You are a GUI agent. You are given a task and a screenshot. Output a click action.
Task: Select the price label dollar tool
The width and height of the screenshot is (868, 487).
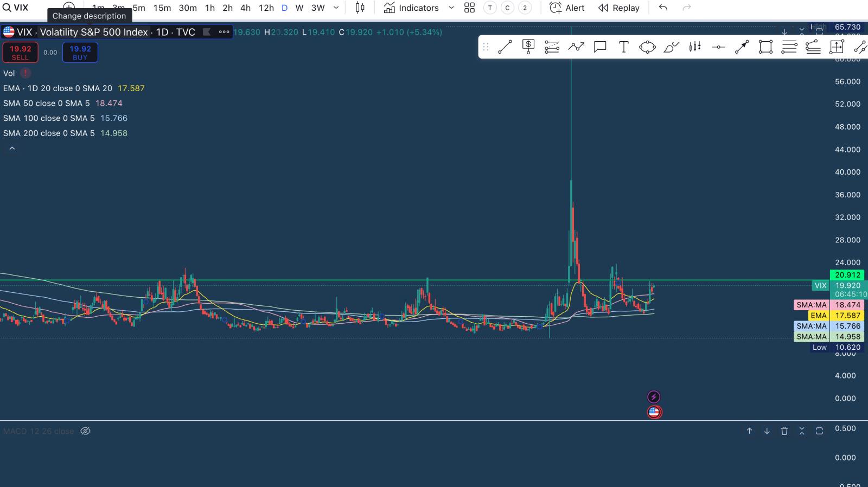click(528, 47)
